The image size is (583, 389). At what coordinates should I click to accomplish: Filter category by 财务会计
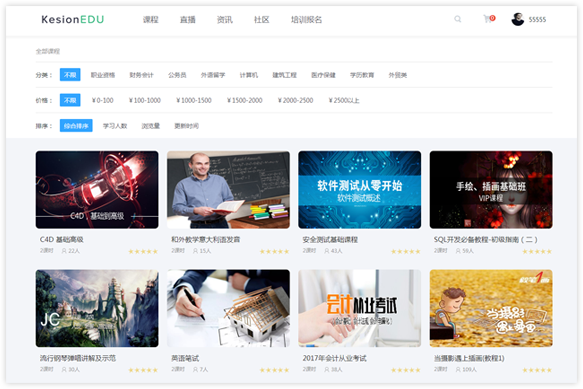[x=141, y=75]
